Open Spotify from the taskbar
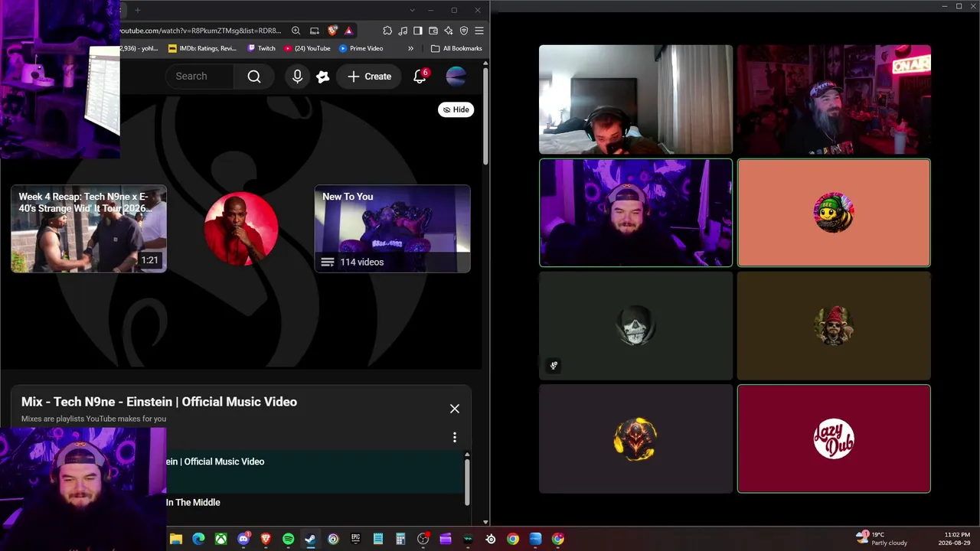Viewport: 980px width, 551px height. point(288,539)
